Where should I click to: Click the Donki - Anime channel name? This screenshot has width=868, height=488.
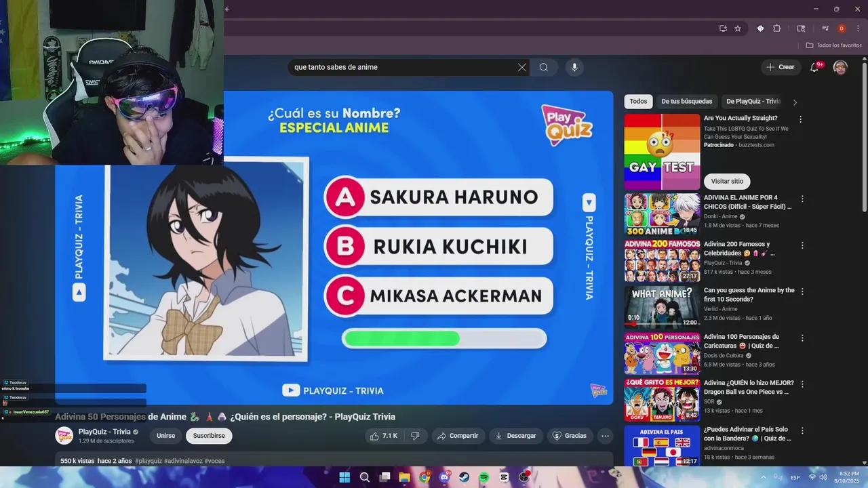click(720, 216)
